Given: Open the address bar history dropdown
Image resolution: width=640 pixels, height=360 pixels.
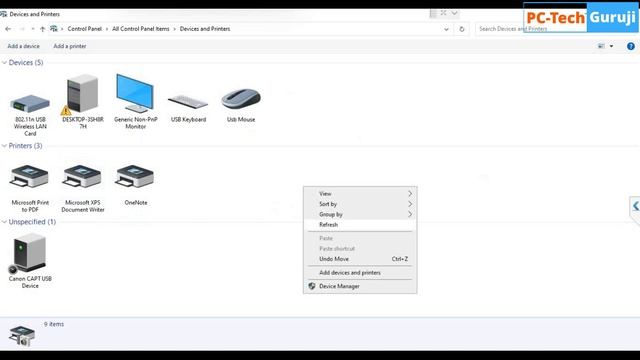Looking at the screenshot, I should [446, 29].
